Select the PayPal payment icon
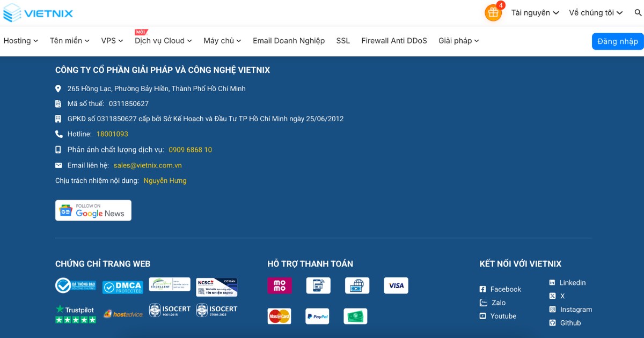The height and width of the screenshot is (338, 644). [317, 317]
